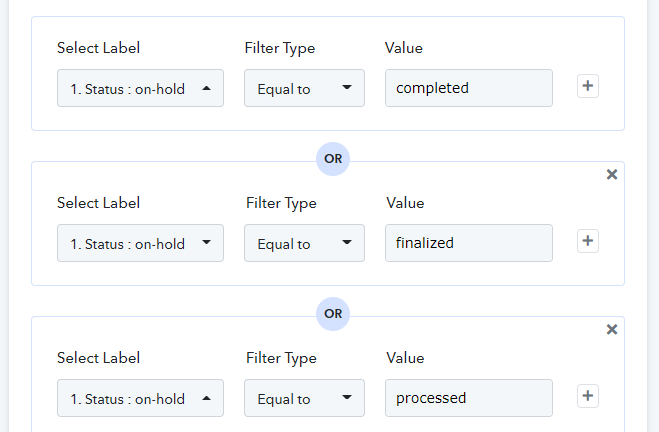
Task: Expand the 'Equal to' dropdown in the 'finalized' row
Action: click(304, 243)
